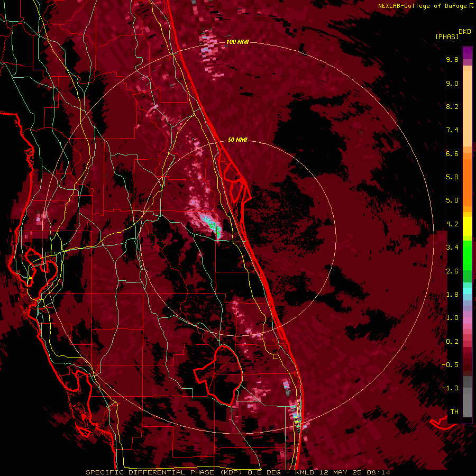Select the -1.3 legend value
Viewport: 476px width, 476px height.
point(450,388)
